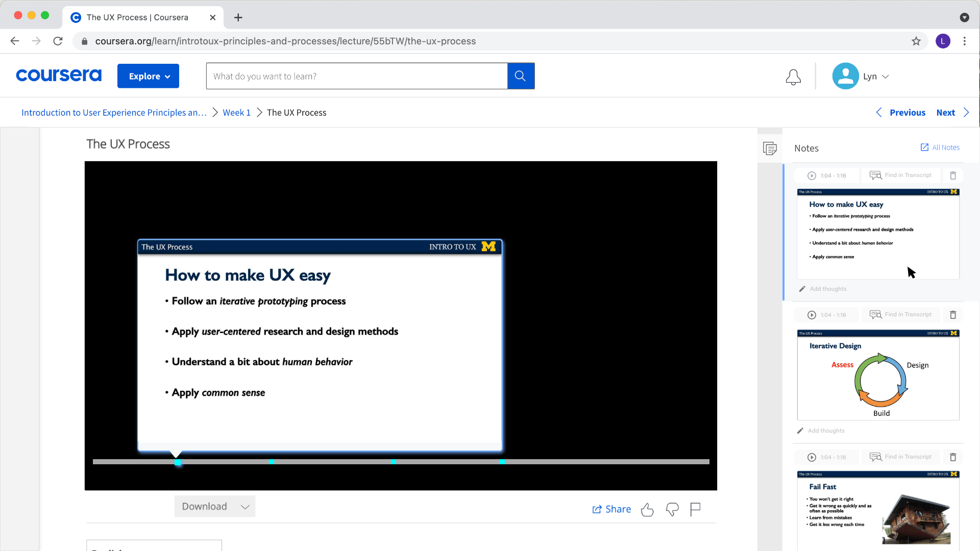This screenshot has height=551, width=980.
Task: Click the flag report icon
Action: coord(695,509)
